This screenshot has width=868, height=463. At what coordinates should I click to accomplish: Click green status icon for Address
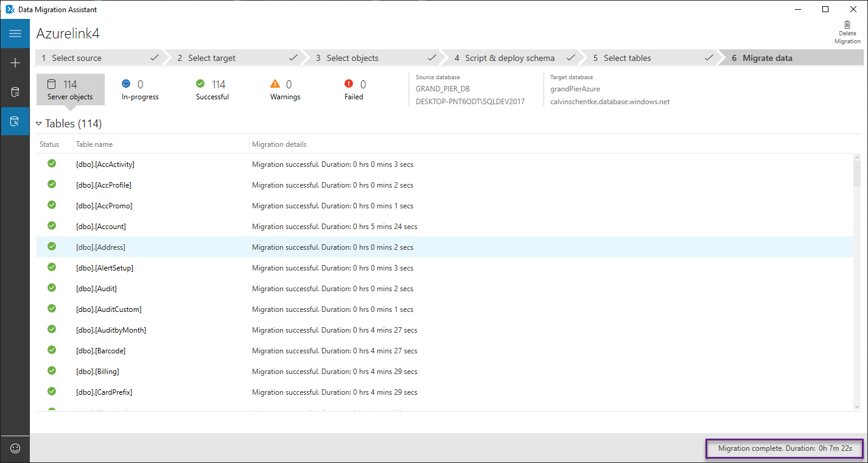(x=52, y=246)
